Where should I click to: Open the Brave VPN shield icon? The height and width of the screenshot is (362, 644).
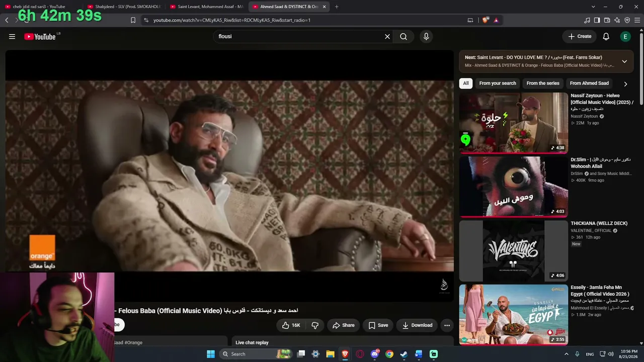pos(627,20)
